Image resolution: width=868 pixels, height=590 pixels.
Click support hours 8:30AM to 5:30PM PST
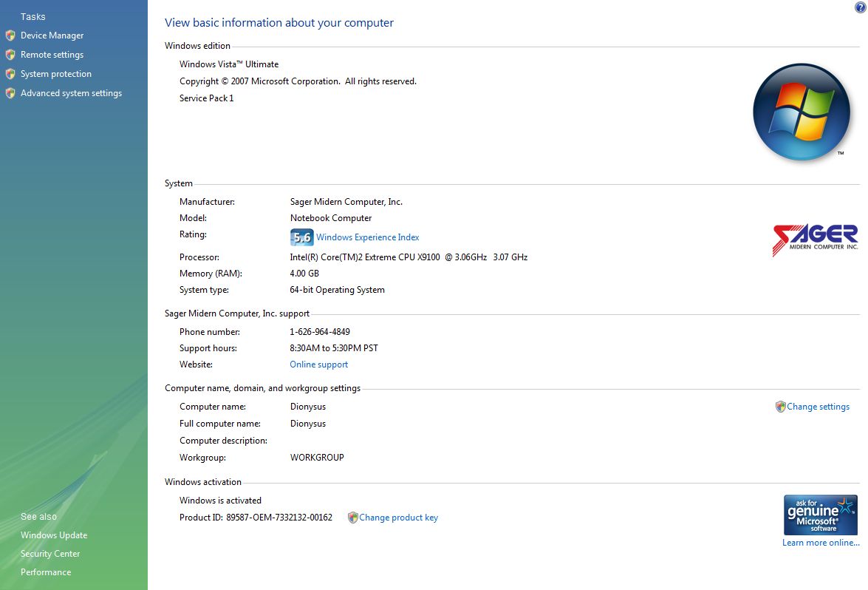point(334,348)
